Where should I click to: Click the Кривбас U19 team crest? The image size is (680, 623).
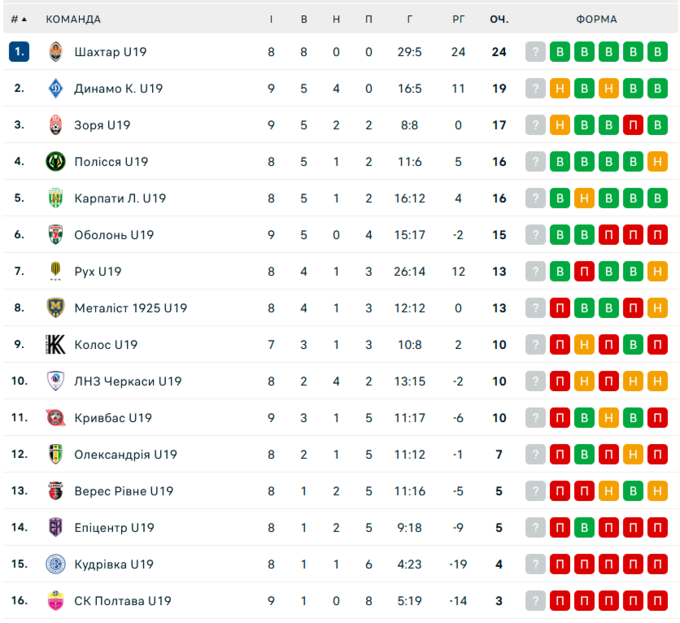point(56,418)
